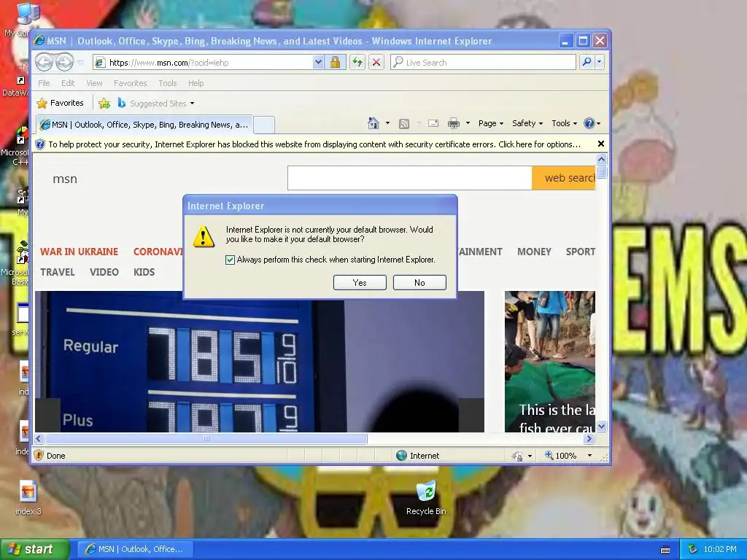Click the horizontal scrollbar right arrow
Screen dimensions: 747x560
(x=589, y=438)
